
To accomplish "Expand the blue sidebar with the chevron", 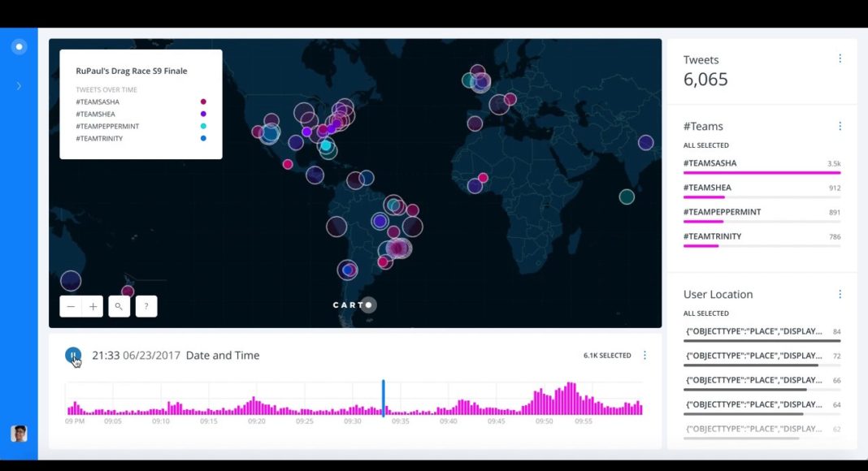I will pos(19,86).
